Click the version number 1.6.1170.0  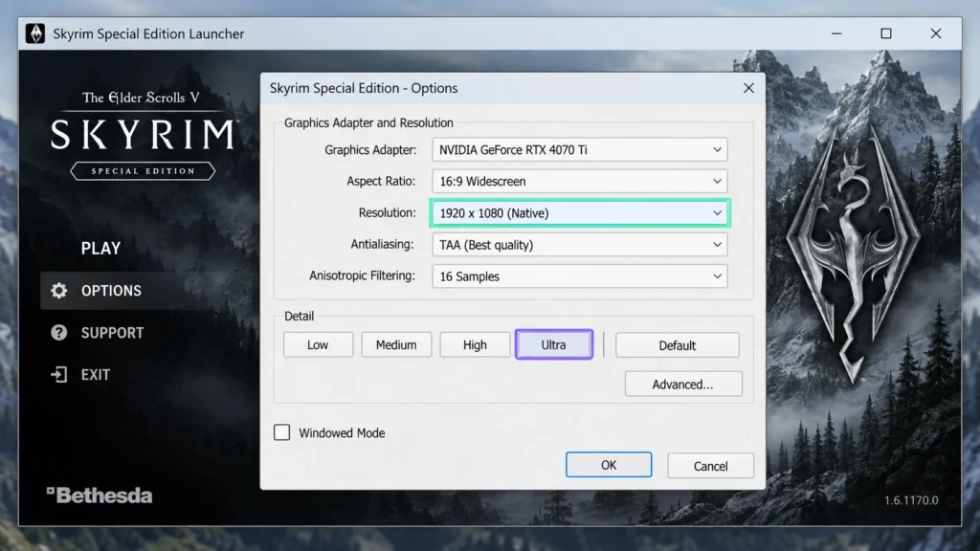(x=911, y=500)
